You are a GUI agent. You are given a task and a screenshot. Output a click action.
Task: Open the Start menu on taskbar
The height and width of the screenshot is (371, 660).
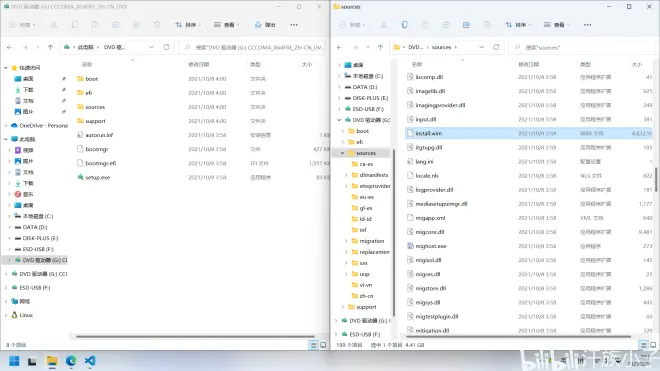coord(14,361)
